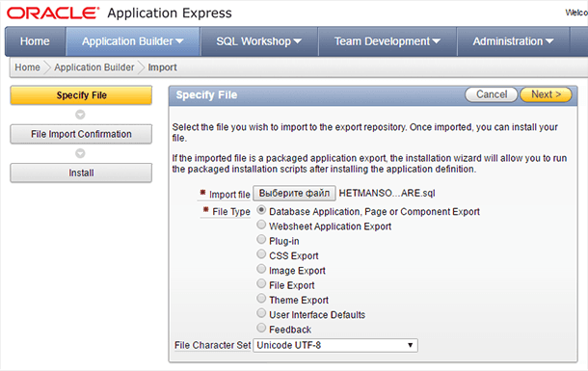This screenshot has height=371, width=588.
Task: Click the Выберите файл file chooser button
Action: pos(294,194)
